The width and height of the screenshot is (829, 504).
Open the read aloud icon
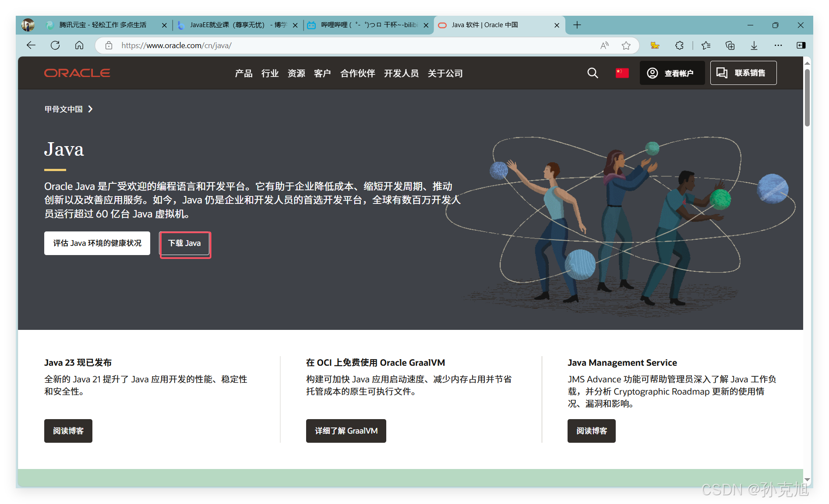click(605, 45)
